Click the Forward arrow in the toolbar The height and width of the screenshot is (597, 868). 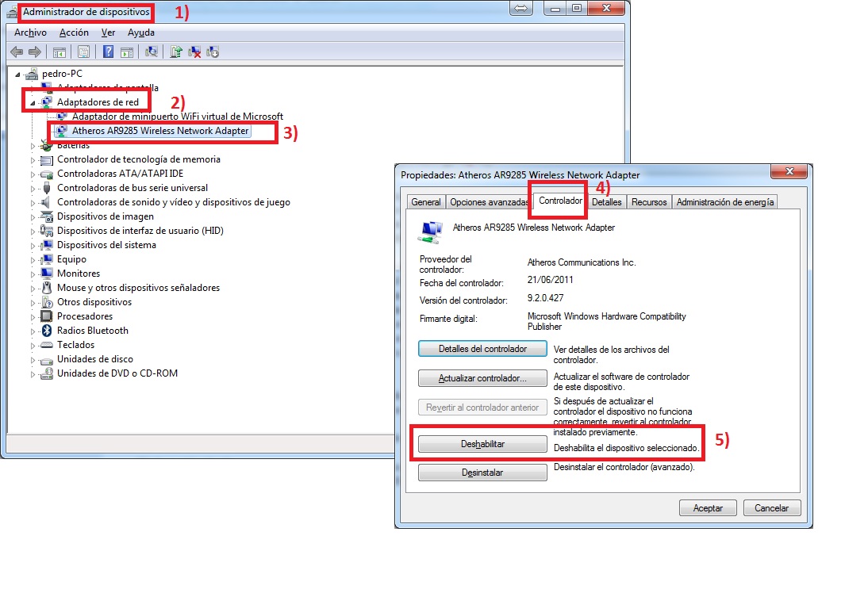point(35,52)
